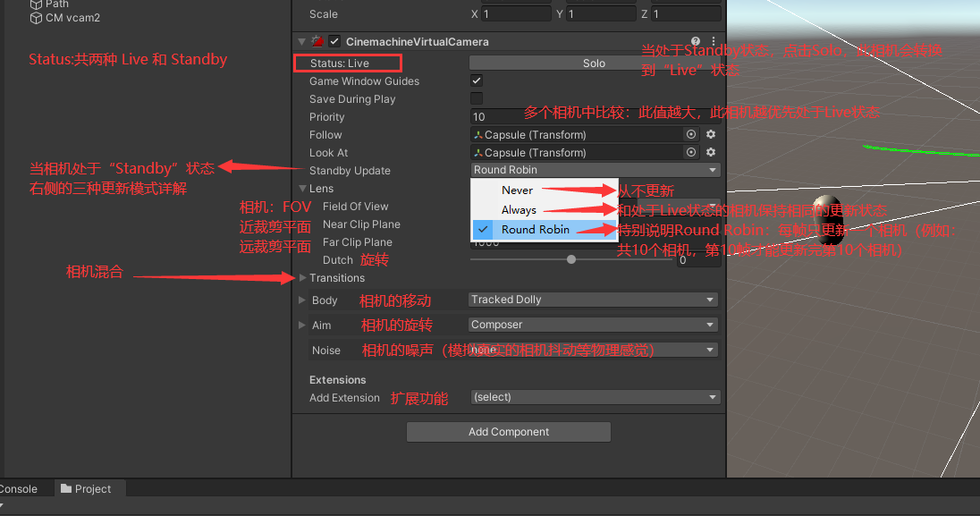Expand the Transitions section
Screen dimensions: 980x516
(302, 278)
